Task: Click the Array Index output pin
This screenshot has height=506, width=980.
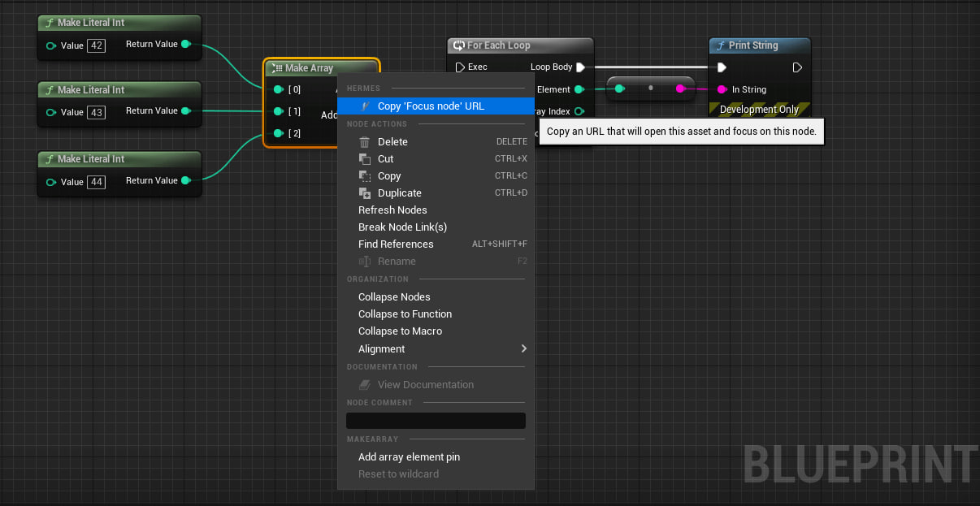Action: pos(579,111)
